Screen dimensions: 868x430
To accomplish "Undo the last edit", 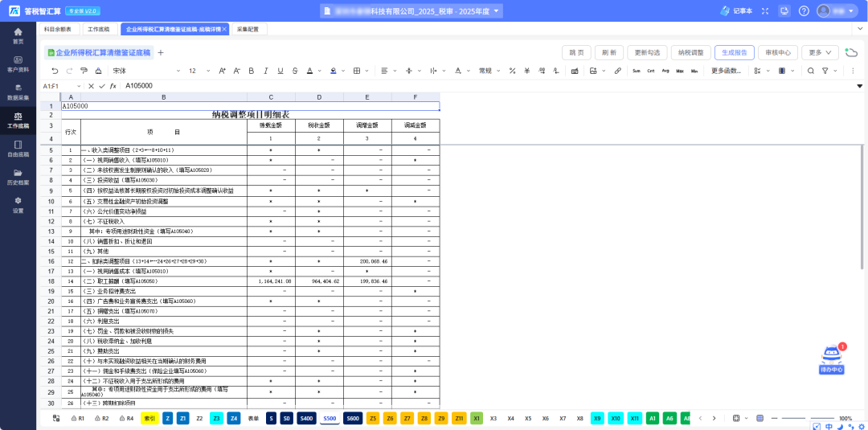I will tap(55, 71).
